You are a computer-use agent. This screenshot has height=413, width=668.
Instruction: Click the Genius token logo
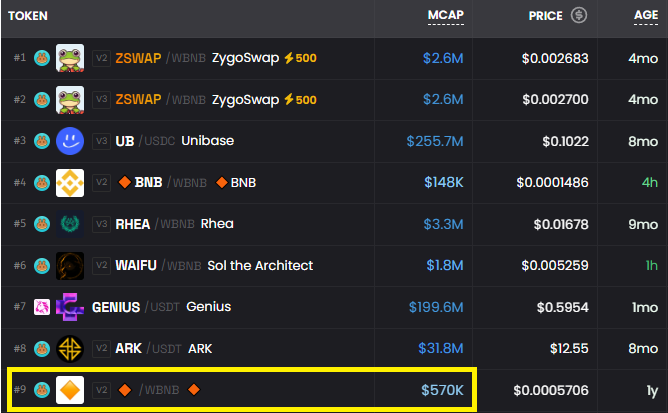pyautogui.click(x=70, y=307)
